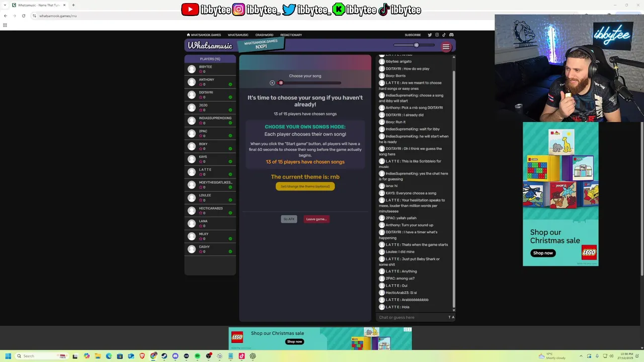Click the star score icon under IBBYTEE
This screenshot has width=644, height=362.
pyautogui.click(x=201, y=71)
